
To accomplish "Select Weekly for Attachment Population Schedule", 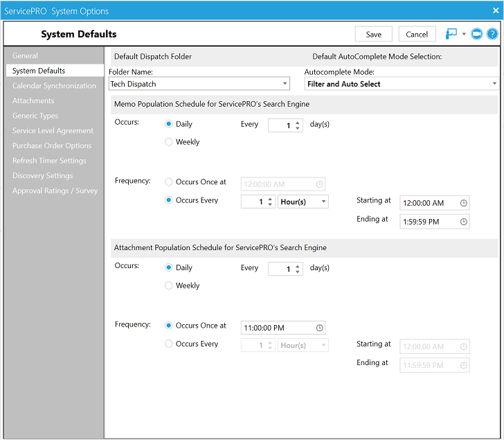I will tap(168, 285).
